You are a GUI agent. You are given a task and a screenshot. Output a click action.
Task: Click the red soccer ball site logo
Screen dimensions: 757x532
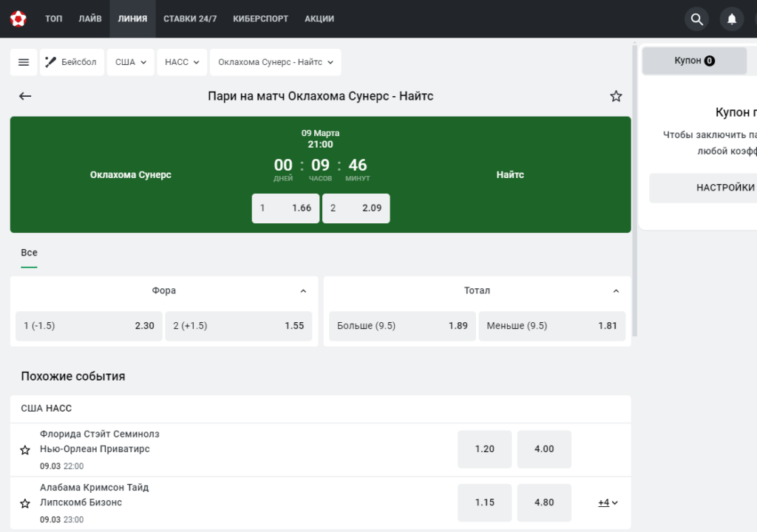pyautogui.click(x=18, y=18)
